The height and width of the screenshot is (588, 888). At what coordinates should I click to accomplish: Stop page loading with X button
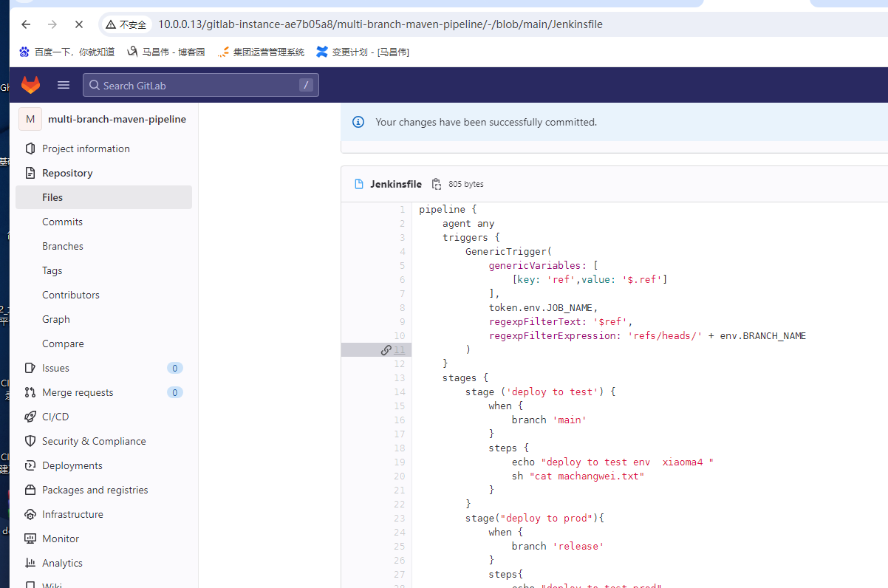point(79,24)
